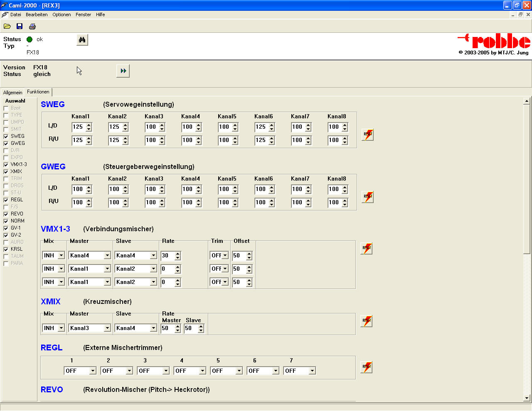Click the RESET lightning icon for the GWEG section
The height and width of the screenshot is (411, 532).
point(367,196)
